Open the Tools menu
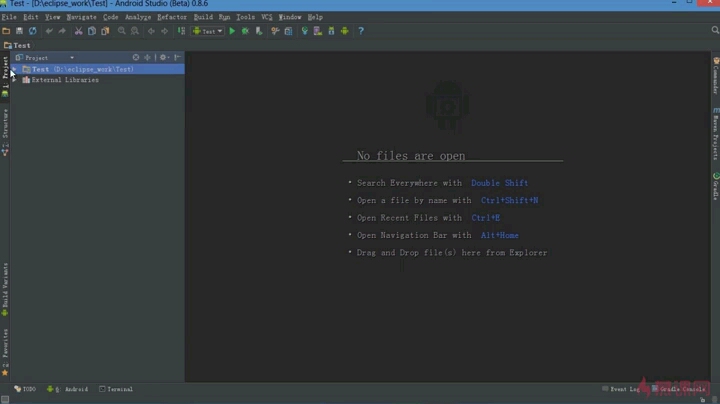The height and width of the screenshot is (404, 720). click(x=245, y=17)
